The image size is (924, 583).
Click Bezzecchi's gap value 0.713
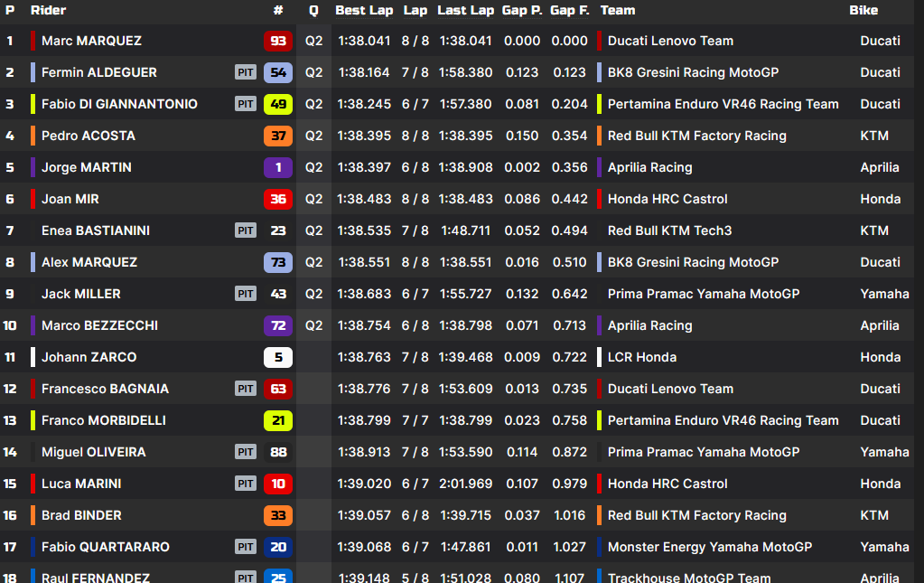coord(569,325)
